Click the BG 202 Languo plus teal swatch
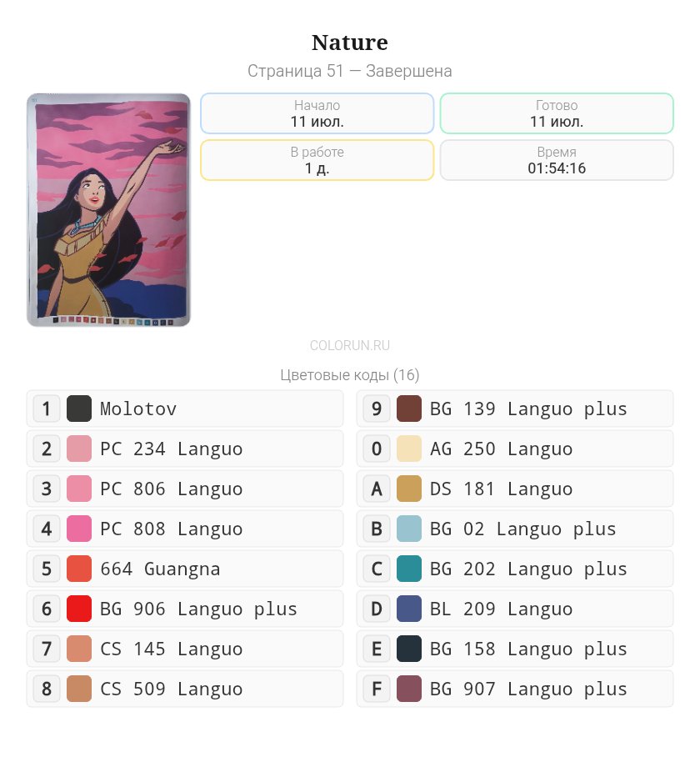This screenshot has height=757, width=700. point(409,569)
